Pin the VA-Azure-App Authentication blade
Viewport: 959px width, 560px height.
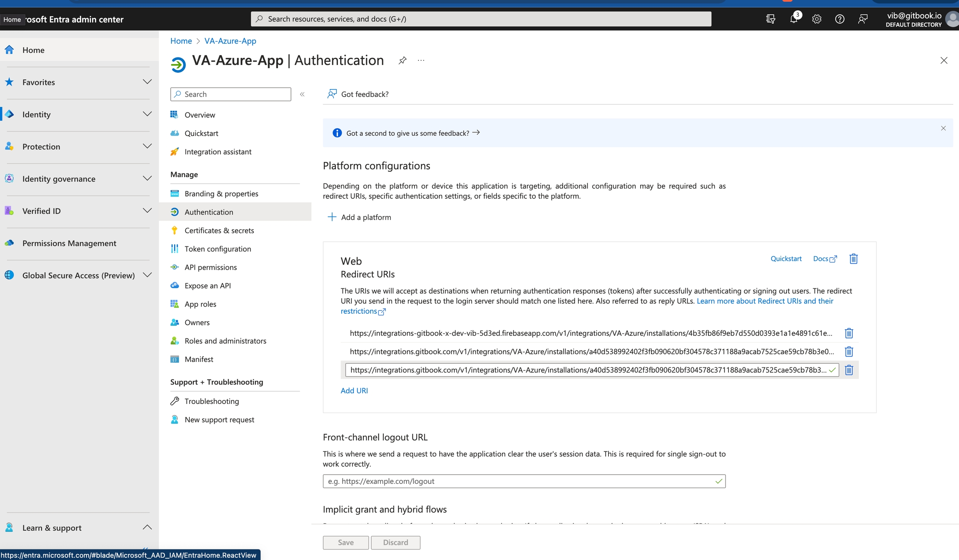(402, 61)
